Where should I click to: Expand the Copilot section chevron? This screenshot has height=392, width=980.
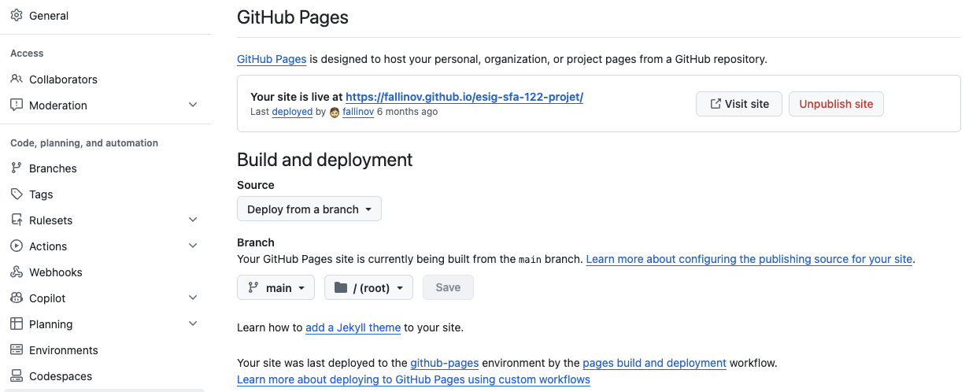pos(193,298)
